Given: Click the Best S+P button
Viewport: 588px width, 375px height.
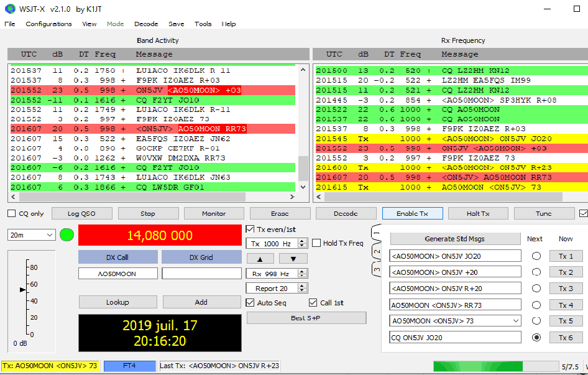Looking at the screenshot, I should [x=306, y=318].
